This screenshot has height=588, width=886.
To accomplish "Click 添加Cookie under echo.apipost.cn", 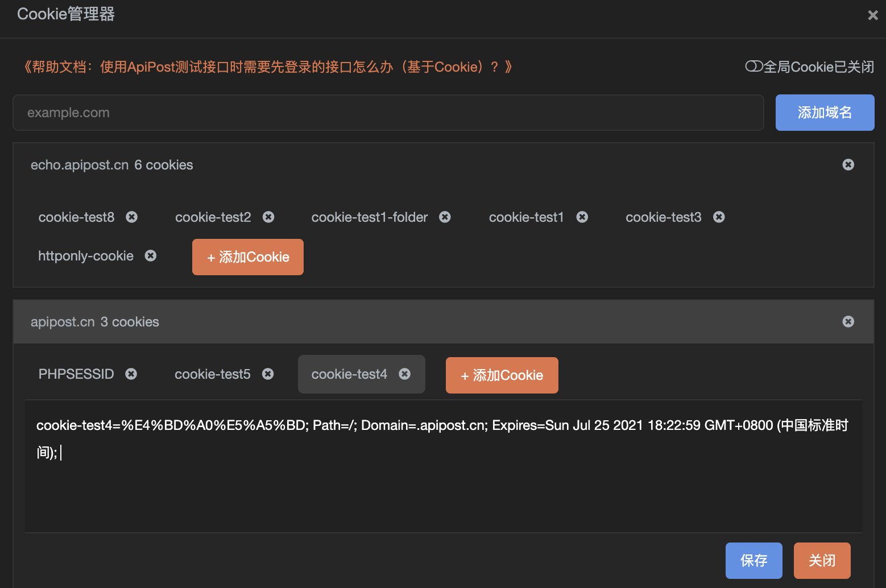I will click(247, 256).
